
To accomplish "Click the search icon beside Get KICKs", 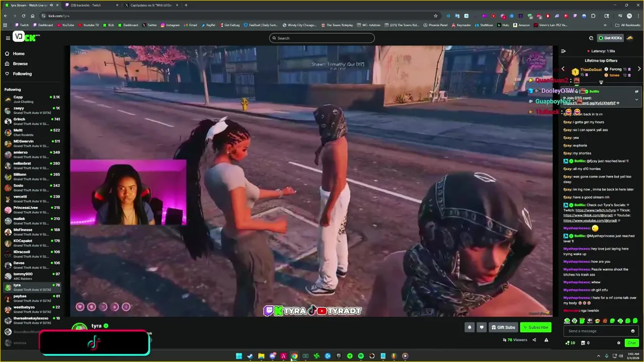I will (591, 38).
